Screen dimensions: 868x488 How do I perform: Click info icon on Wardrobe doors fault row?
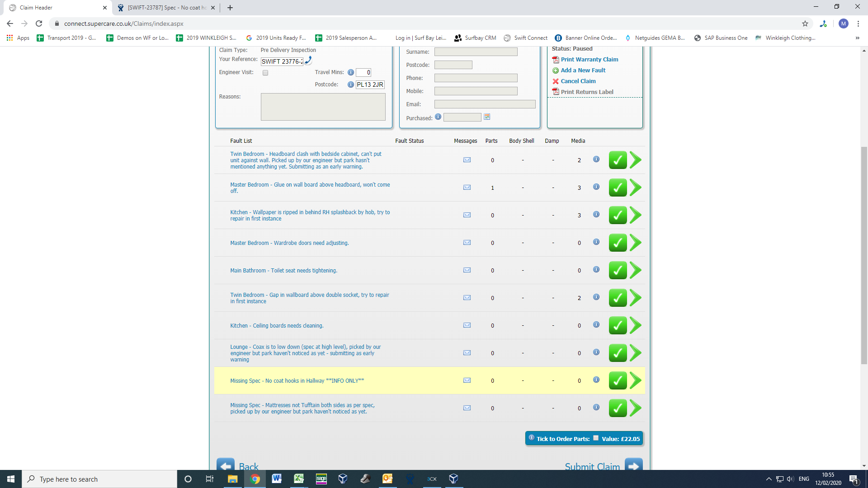pos(596,242)
